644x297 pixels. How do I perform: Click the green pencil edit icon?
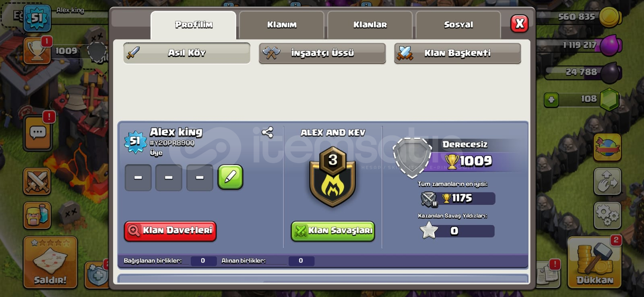230,177
